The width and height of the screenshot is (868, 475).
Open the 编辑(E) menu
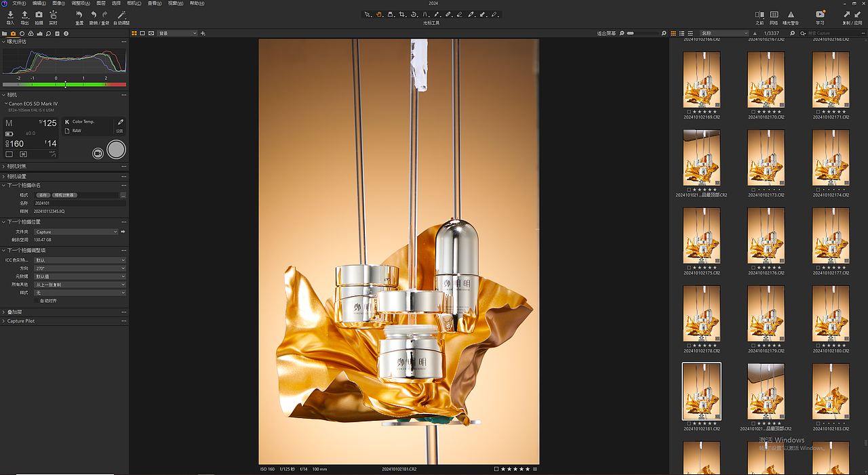39,3
